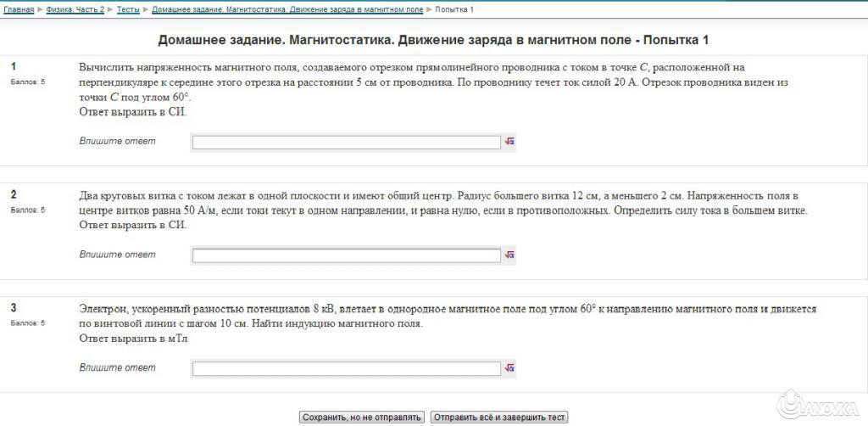Click question text starting 'Вычислить напряженность магнитного поля'

433,89
